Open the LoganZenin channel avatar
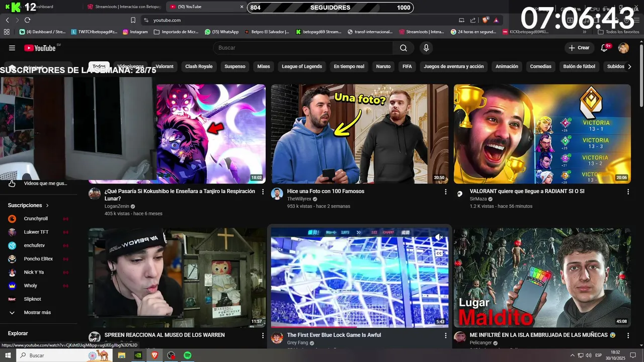Screen dimensions: 644x362 tap(95, 194)
